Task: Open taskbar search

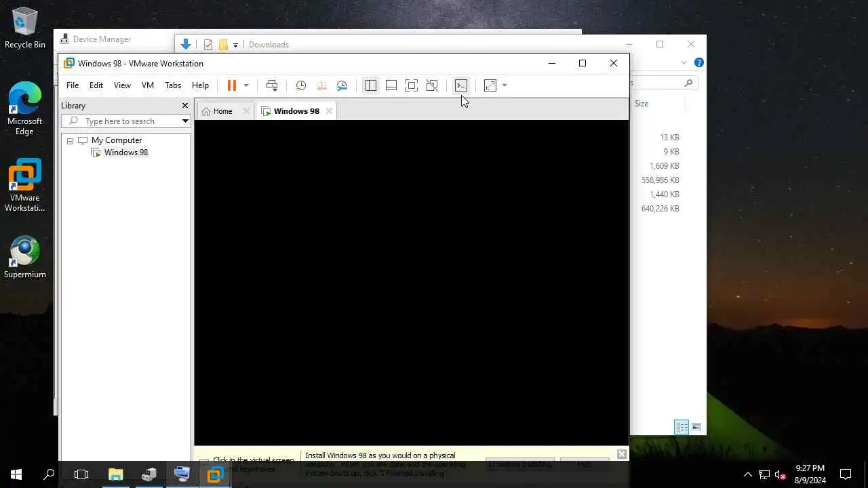Action: coord(49,474)
